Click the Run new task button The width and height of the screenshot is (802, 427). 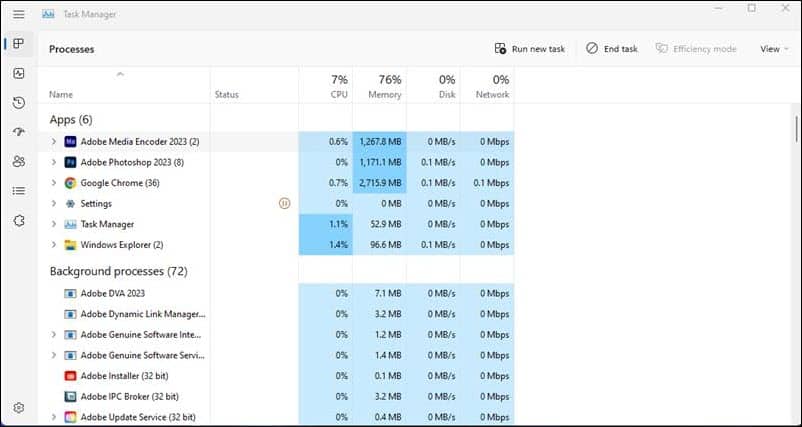[530, 49]
